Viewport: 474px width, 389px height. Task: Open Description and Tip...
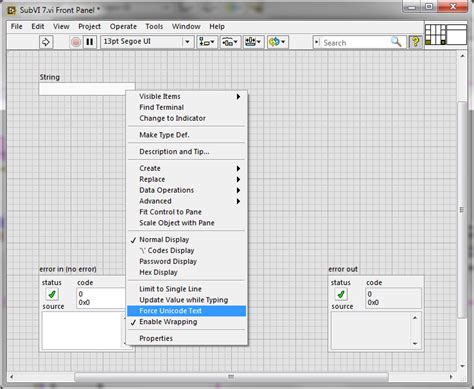[x=187, y=152]
